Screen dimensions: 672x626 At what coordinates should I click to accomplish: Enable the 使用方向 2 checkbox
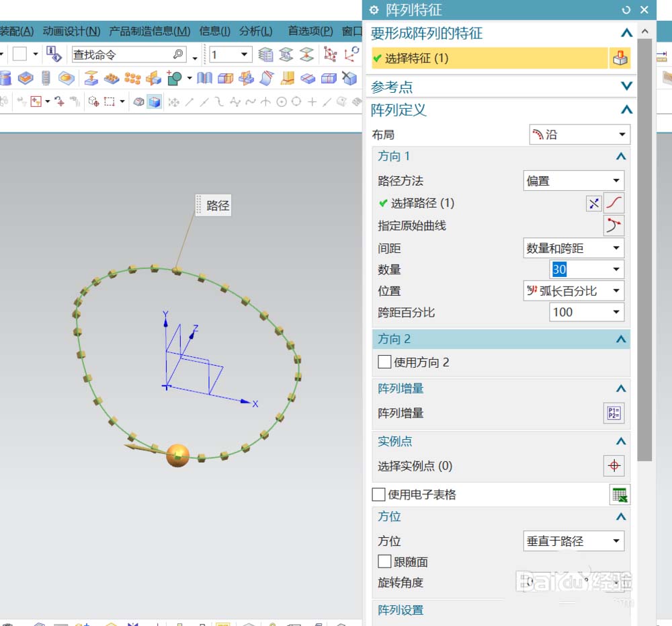[x=384, y=362]
